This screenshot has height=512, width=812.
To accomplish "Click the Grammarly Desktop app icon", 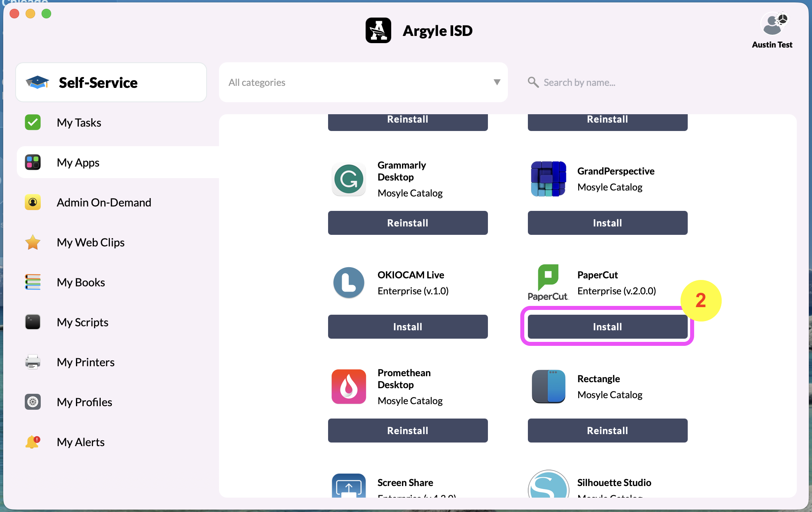I will click(348, 179).
